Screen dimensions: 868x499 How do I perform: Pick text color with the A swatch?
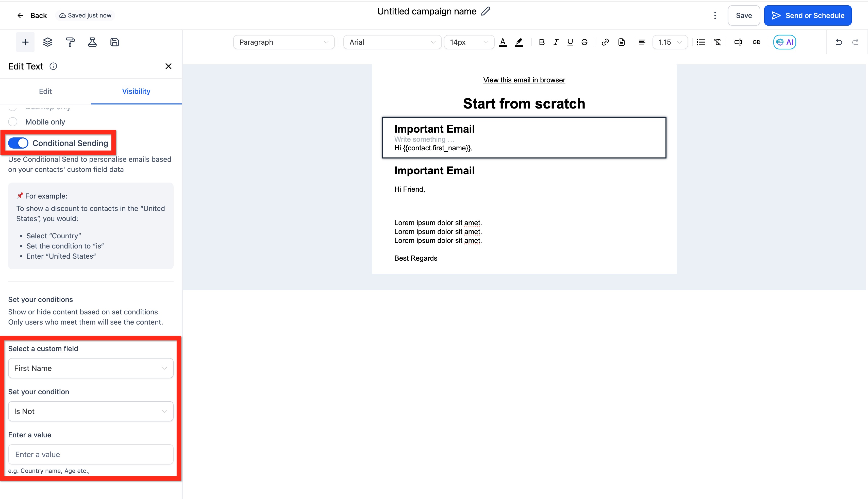click(x=503, y=42)
